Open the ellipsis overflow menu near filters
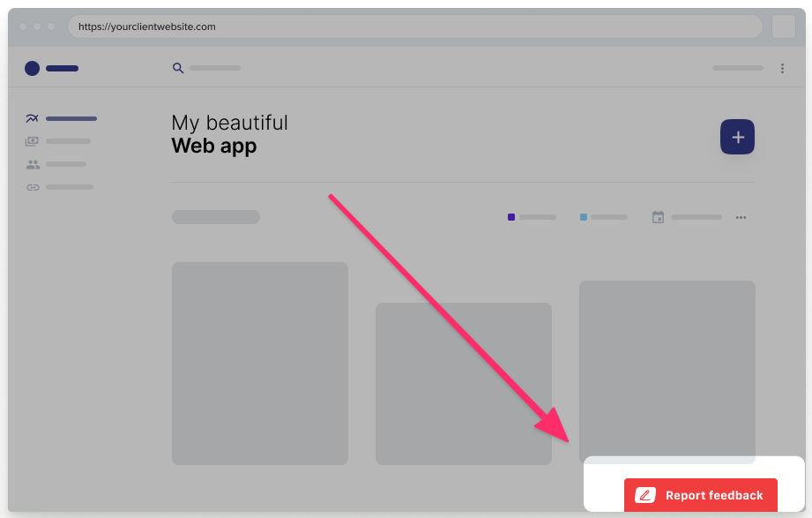812x518 pixels. 741,216
